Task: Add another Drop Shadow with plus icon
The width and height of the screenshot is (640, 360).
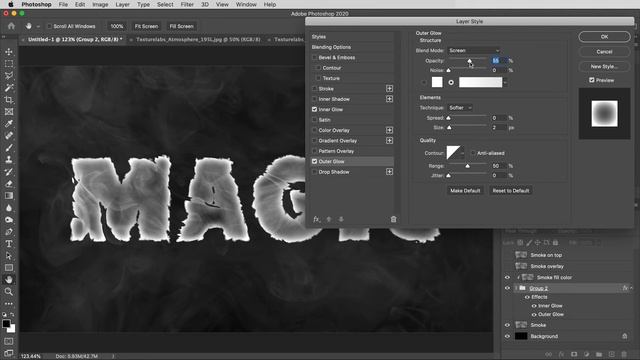Action: (x=389, y=172)
